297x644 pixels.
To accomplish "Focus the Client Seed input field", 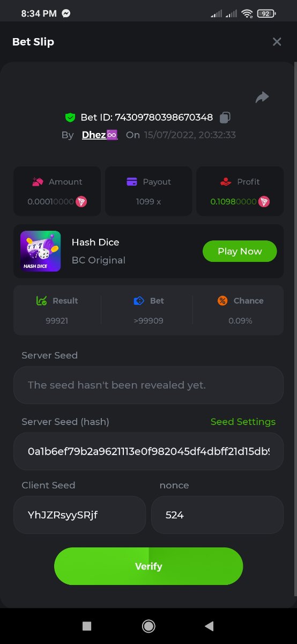I will click(79, 515).
